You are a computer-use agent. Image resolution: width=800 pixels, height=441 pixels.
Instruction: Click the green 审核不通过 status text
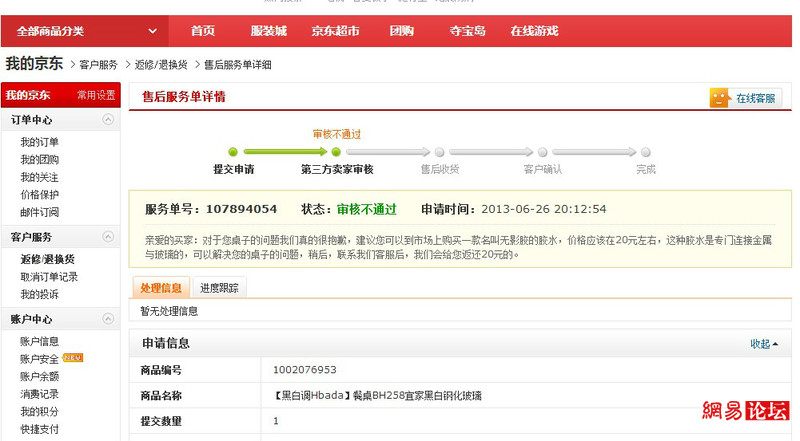(366, 209)
